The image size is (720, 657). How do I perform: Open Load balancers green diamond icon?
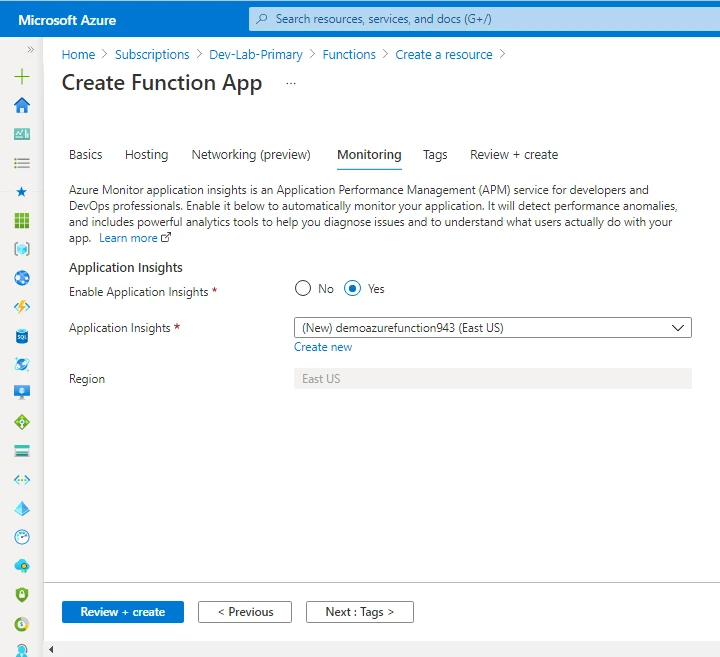(22, 422)
